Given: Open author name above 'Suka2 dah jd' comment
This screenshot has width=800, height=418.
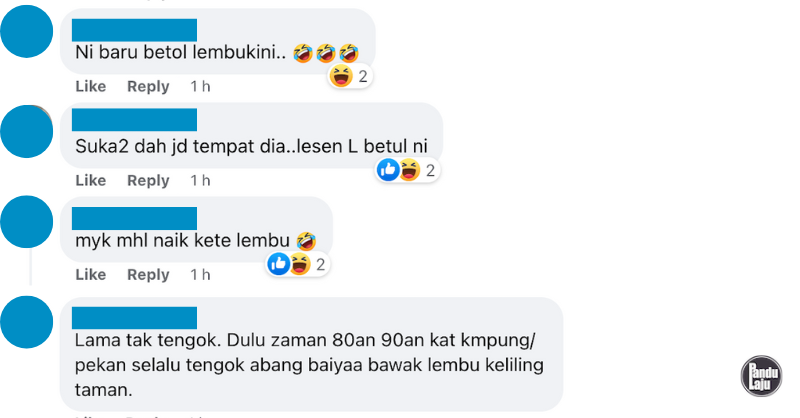Looking at the screenshot, I should pos(134,119).
